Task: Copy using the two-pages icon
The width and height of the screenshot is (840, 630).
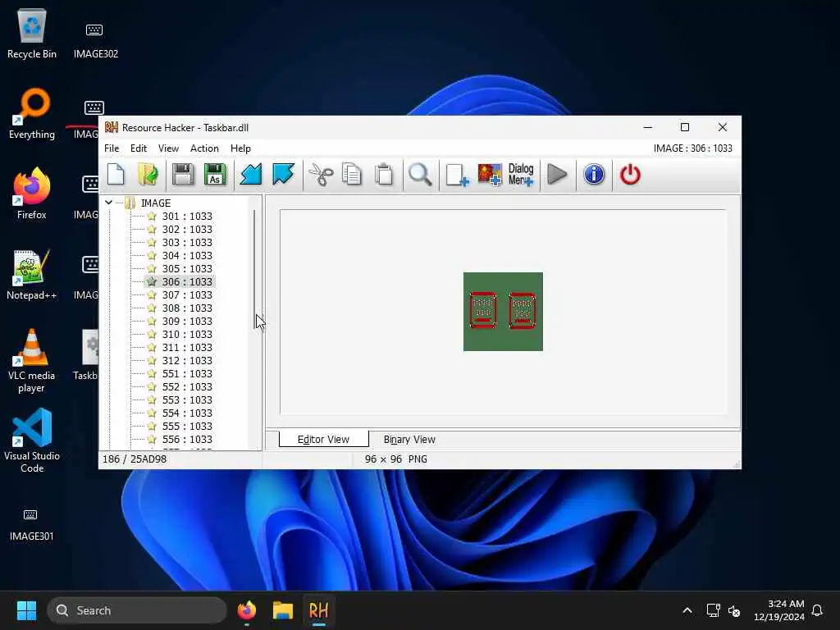Action: (x=352, y=175)
